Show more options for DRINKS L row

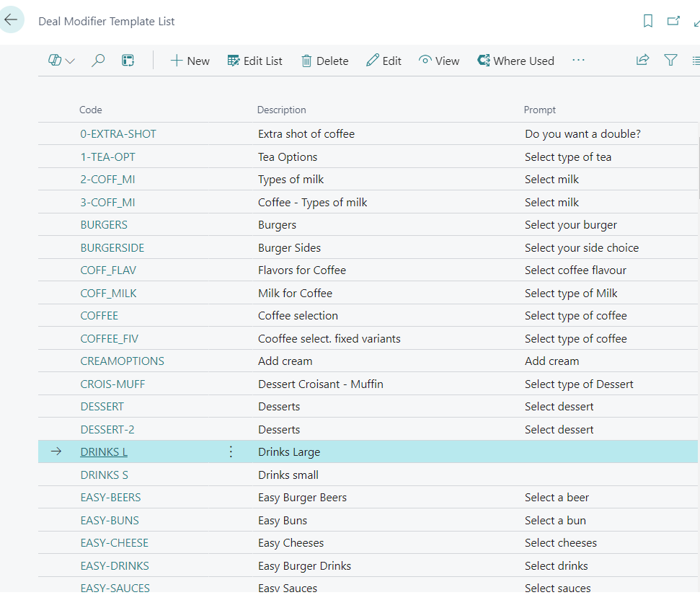pos(231,452)
